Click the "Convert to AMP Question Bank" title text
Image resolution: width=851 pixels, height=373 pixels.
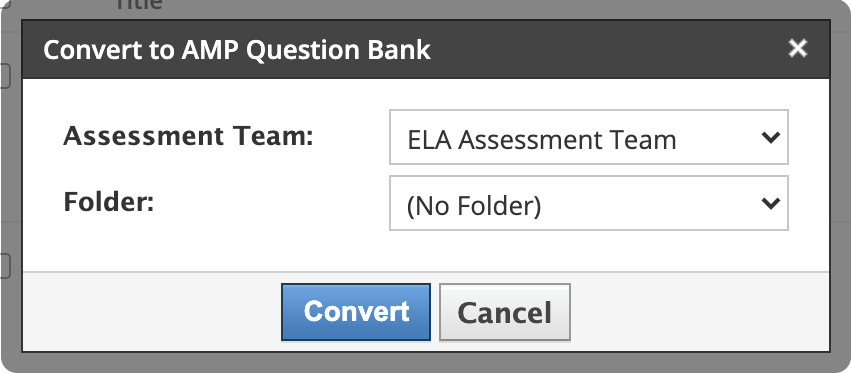coord(237,50)
